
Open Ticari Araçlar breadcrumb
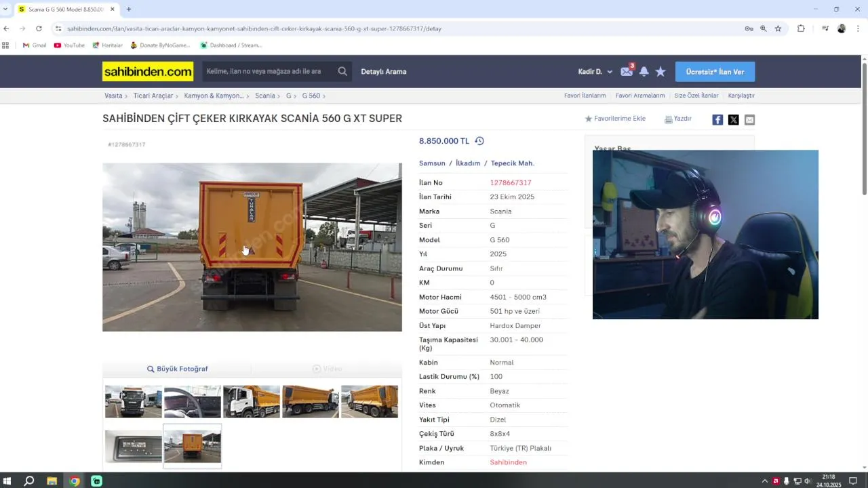point(153,96)
